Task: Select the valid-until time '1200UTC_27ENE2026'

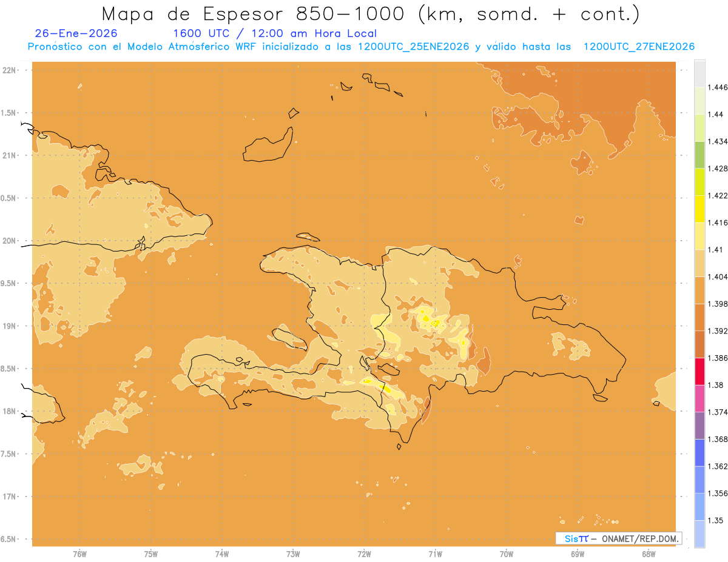Action: 639,47
